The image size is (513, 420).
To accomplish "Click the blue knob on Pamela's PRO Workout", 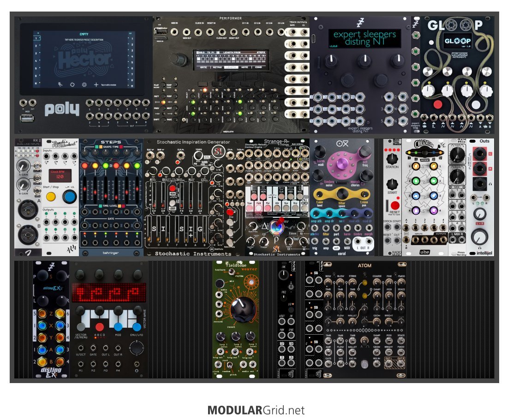I will (69, 197).
